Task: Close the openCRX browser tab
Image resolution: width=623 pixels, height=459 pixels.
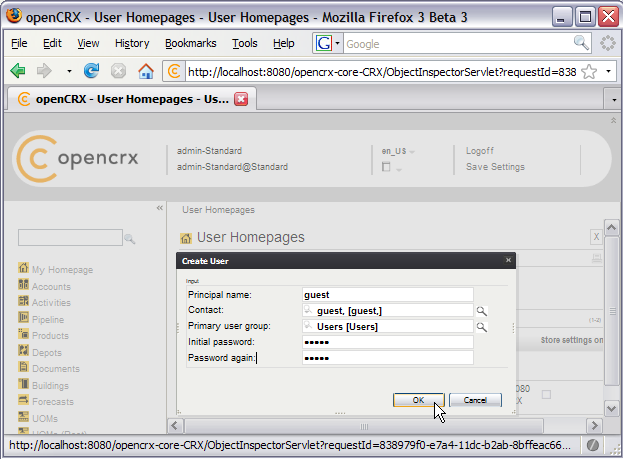Action: (241, 99)
